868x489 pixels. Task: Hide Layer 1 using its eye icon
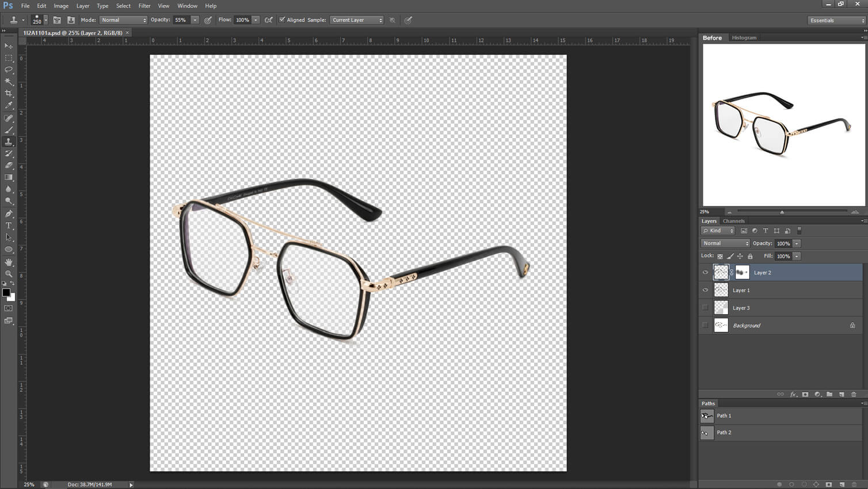pyautogui.click(x=705, y=290)
